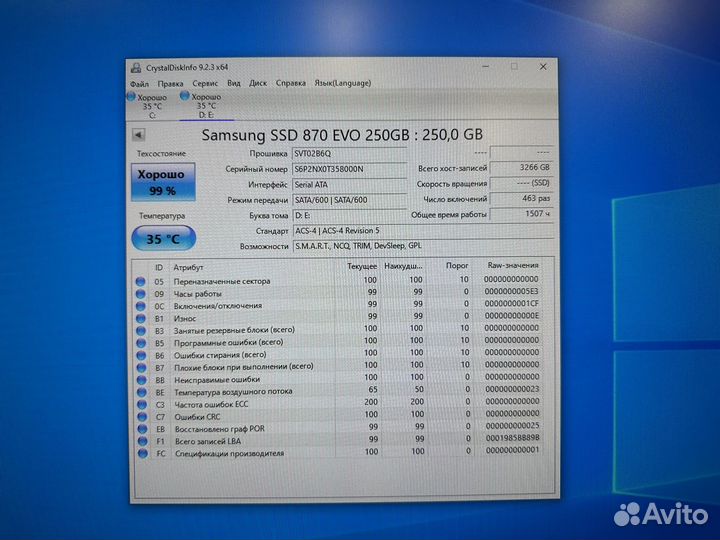Click the Raw-значения column header
This screenshot has height=540, width=720.
(513, 265)
